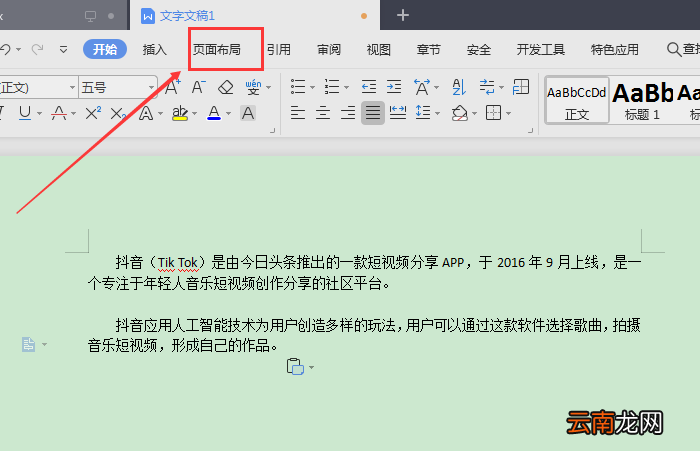Open the 安全 ribbon tab
This screenshot has height=451, width=700.
coord(479,49)
